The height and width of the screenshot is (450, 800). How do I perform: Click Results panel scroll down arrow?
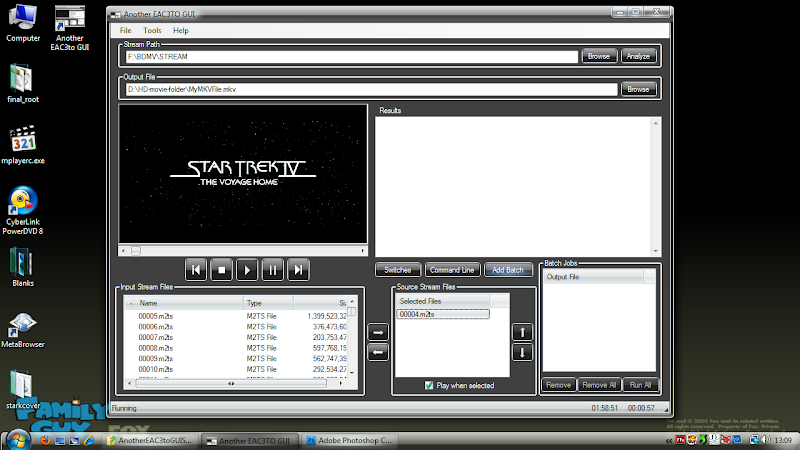pyautogui.click(x=656, y=251)
